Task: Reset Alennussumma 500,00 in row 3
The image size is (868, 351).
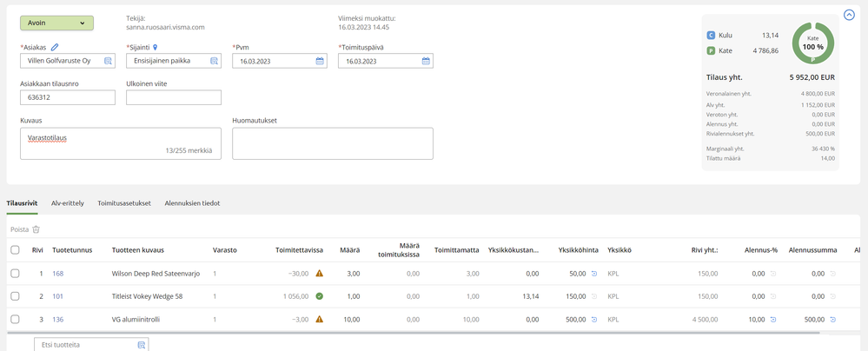Action: tap(833, 319)
